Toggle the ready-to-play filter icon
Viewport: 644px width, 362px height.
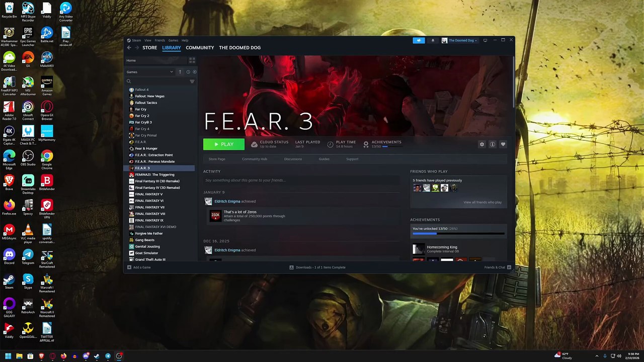coord(195,72)
